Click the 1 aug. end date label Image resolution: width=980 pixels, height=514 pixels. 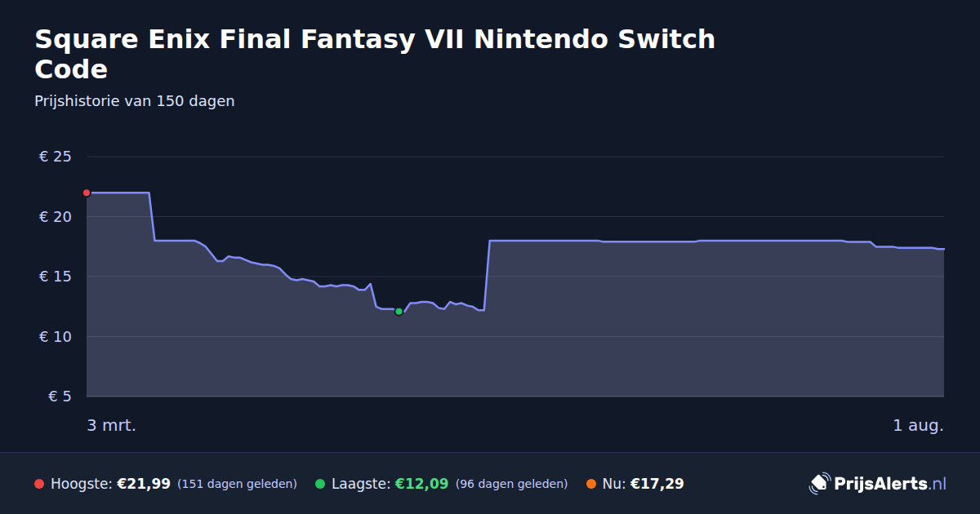tap(918, 425)
